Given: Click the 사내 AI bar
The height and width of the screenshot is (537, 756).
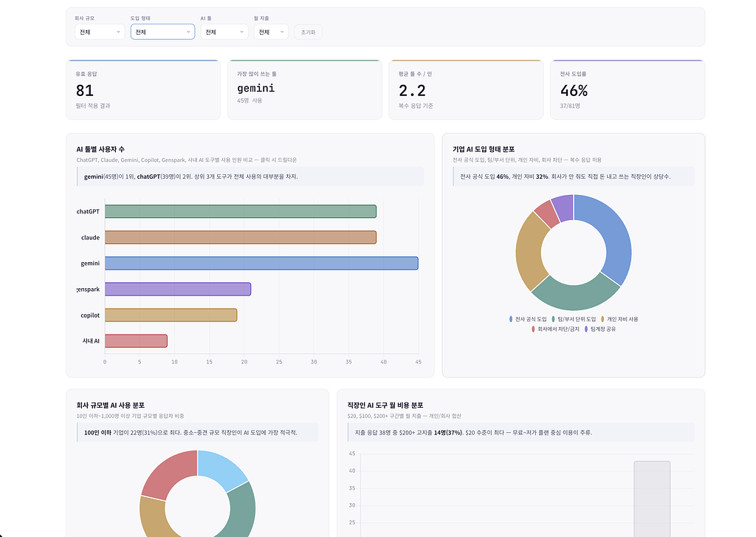Looking at the screenshot, I should (x=136, y=341).
